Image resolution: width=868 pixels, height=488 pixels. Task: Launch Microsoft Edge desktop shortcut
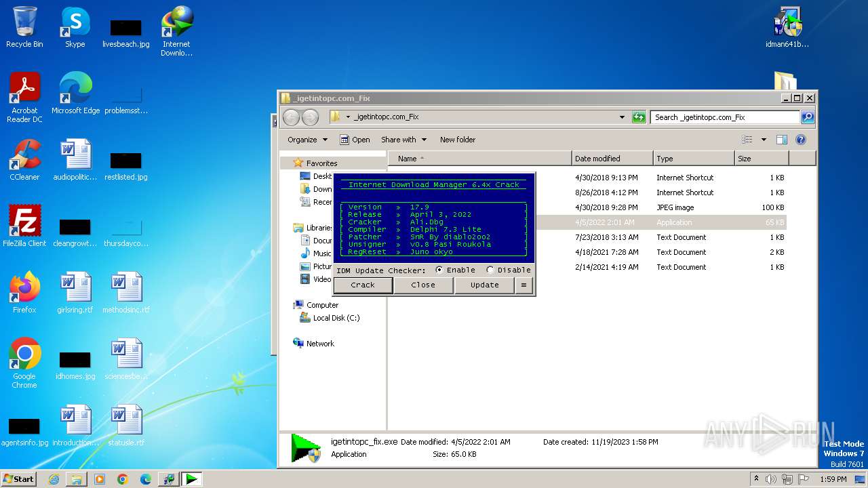click(x=75, y=94)
